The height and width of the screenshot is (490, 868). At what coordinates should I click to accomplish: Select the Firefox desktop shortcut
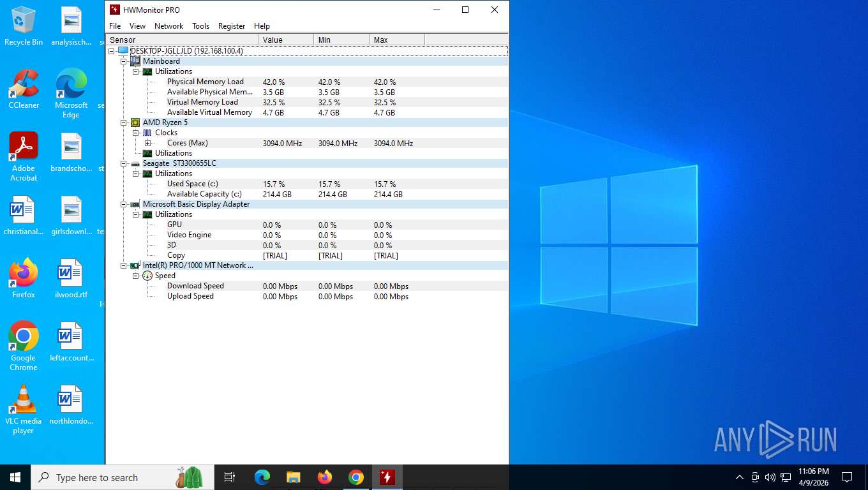pyautogui.click(x=24, y=279)
